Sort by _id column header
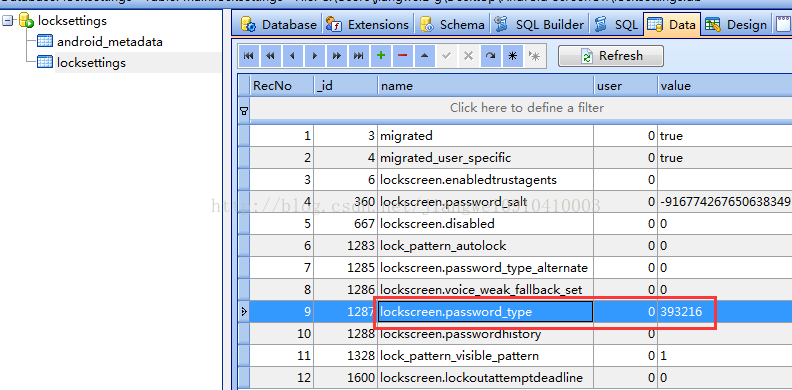The width and height of the screenshot is (792, 390). [345, 86]
